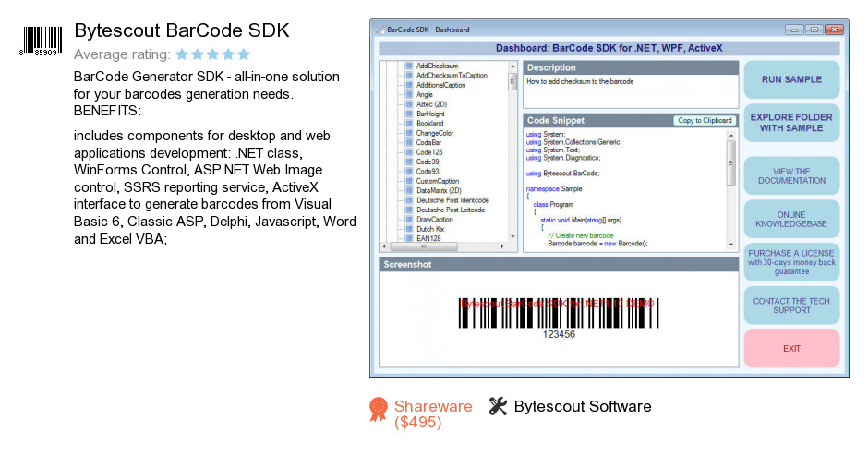Image resolution: width=868 pixels, height=455 pixels.
Task: Click CONTACT THE TECH SUPPORT button
Action: point(791,305)
